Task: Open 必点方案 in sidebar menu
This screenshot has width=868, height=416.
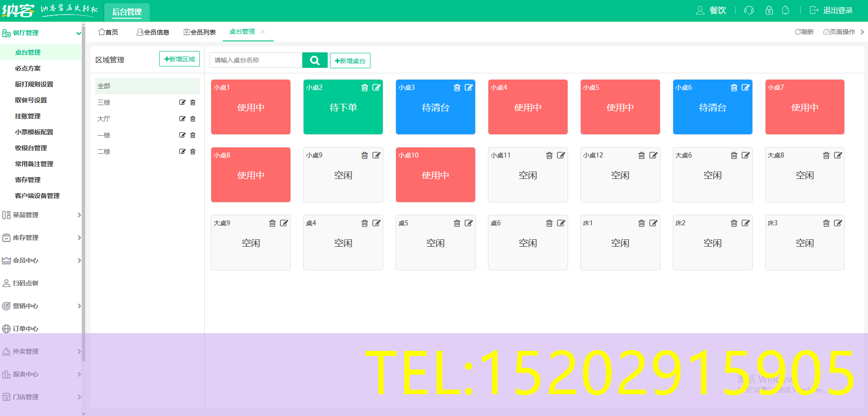Action: pos(28,68)
